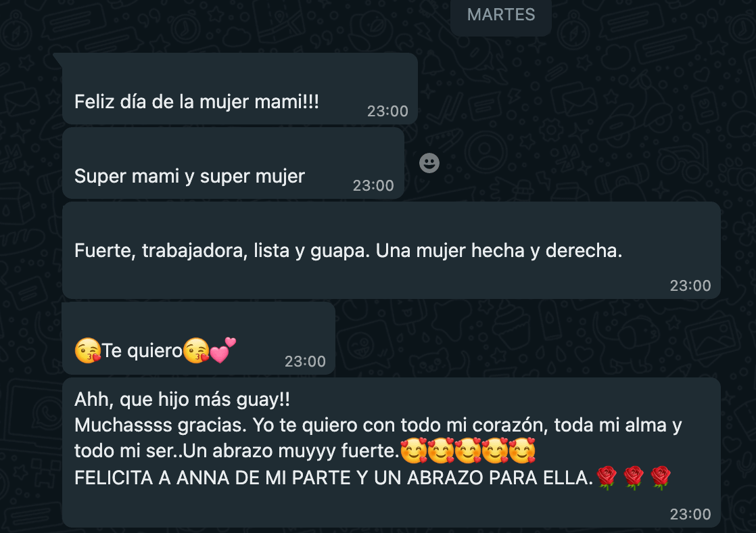Click the "Te quiero" text
Image resolution: width=756 pixels, height=533 pixels.
[x=142, y=350]
